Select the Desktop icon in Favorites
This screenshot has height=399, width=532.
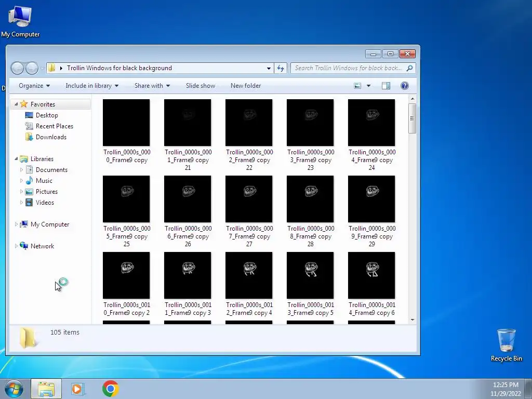tap(29, 115)
